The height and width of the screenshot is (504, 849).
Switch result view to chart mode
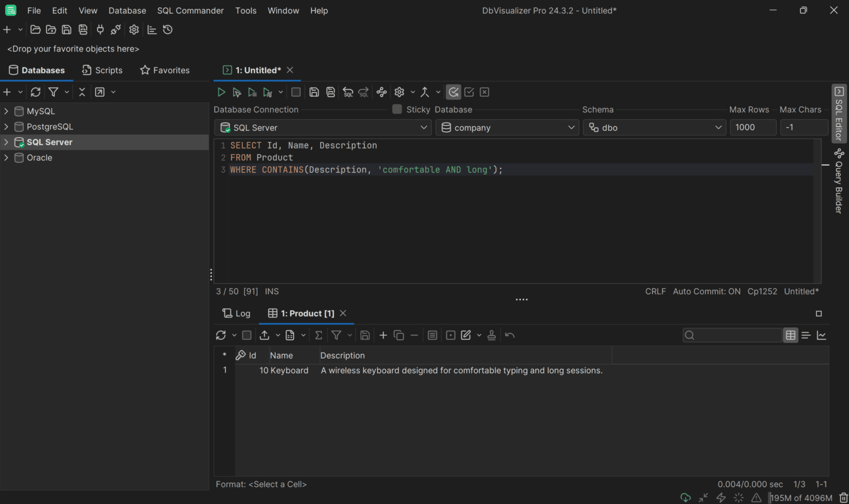(822, 335)
